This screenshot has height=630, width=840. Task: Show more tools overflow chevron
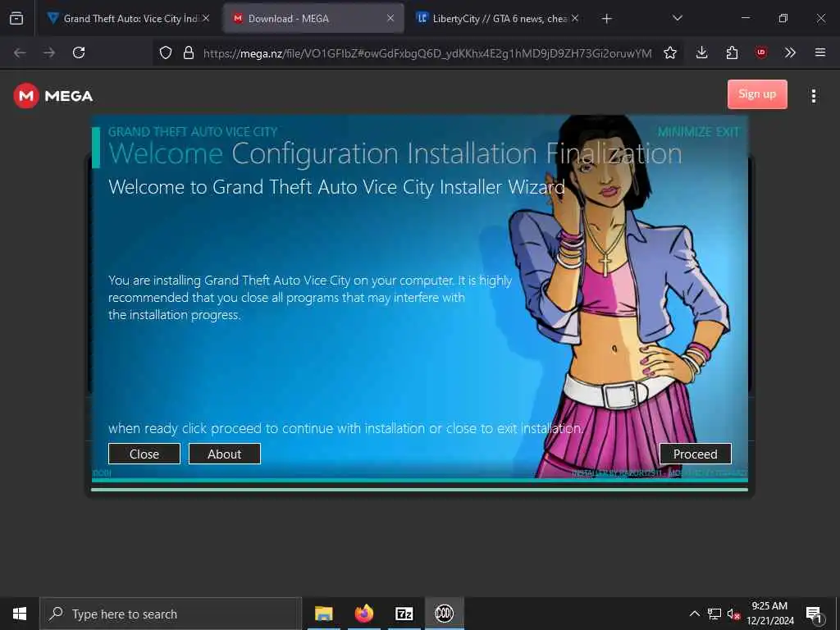click(790, 52)
